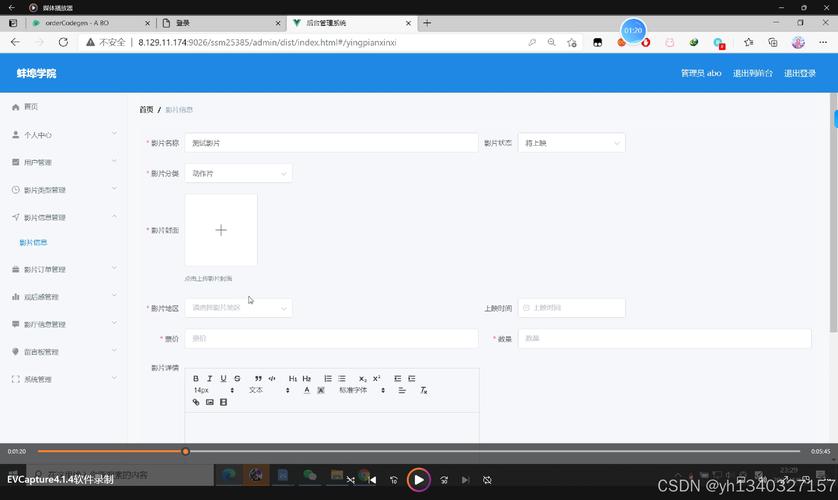Insert a blockquote in the editor
The width and height of the screenshot is (838, 500).
coord(258,378)
